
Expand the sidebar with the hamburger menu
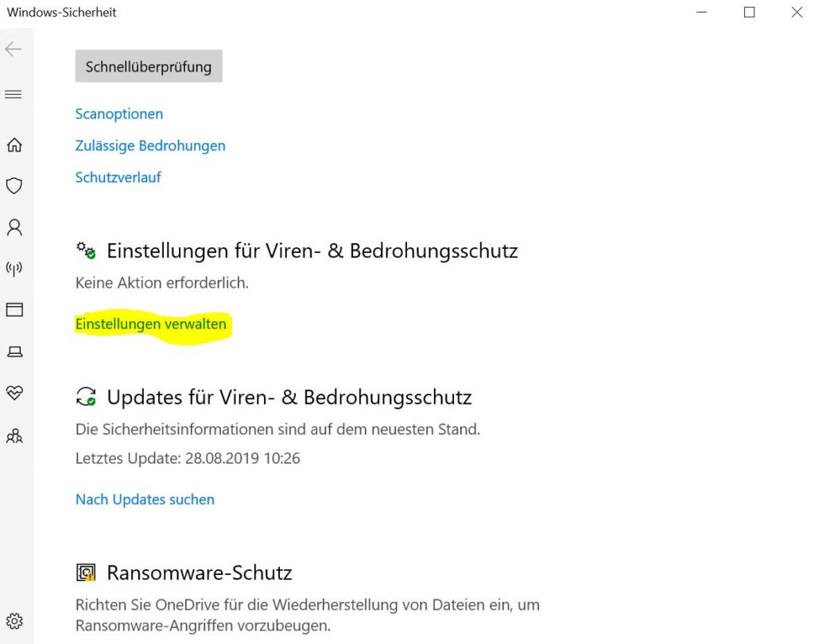[13, 93]
